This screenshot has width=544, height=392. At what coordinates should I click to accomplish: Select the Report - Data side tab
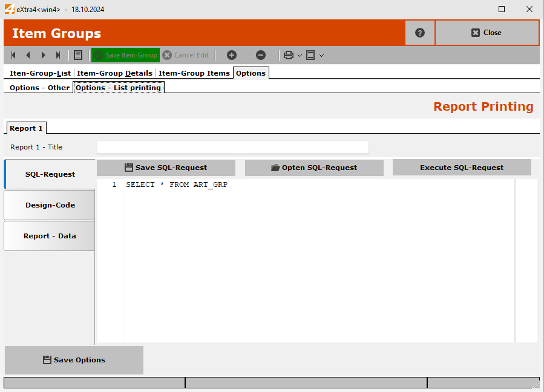coord(50,236)
